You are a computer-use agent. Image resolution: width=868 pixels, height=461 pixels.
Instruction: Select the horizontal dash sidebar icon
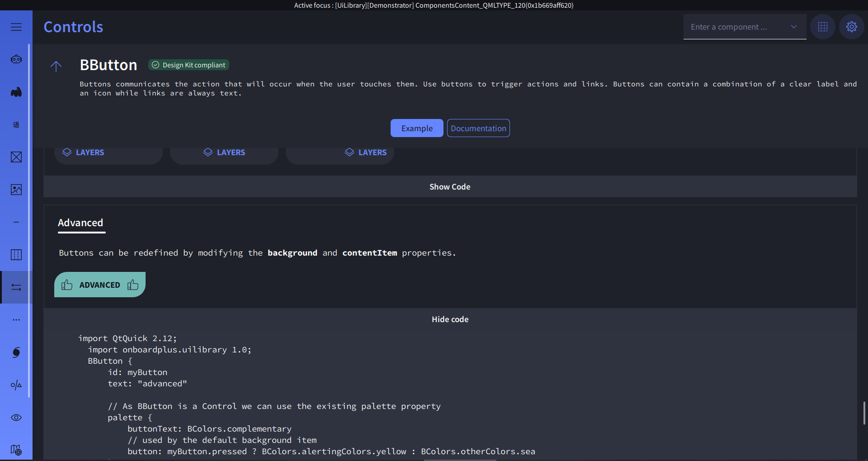[16, 222]
